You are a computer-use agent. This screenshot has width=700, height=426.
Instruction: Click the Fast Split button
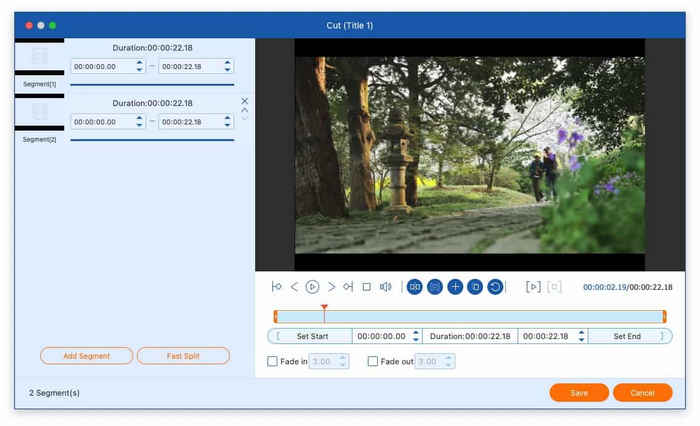[x=183, y=356]
